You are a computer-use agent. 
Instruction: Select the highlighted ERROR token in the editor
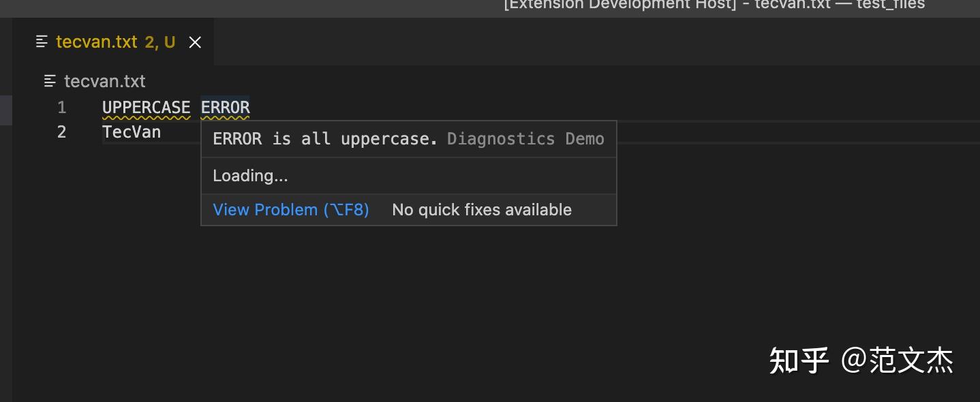point(225,107)
